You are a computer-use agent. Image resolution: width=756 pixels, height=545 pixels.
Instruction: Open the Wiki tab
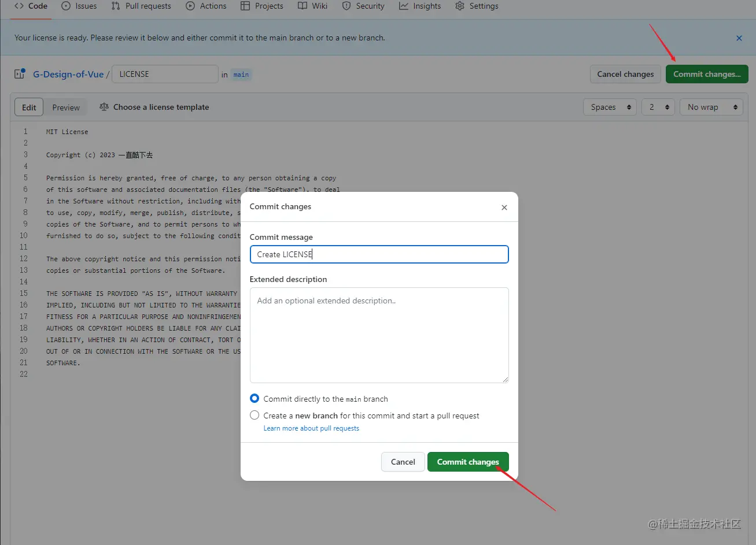point(313,6)
